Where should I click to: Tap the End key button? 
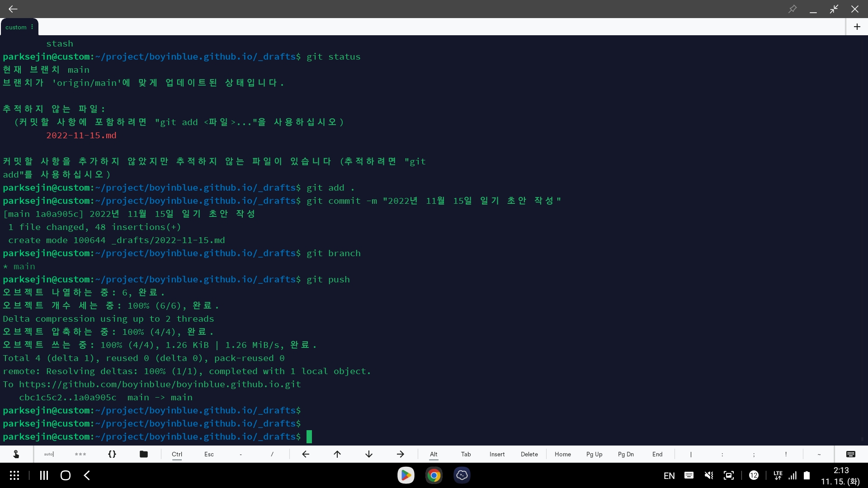click(x=658, y=454)
